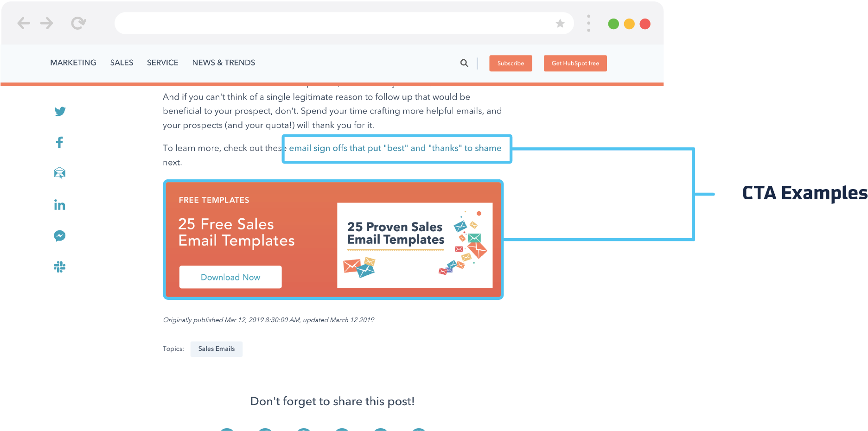This screenshot has height=431, width=868.
Task: Open the NEWS & TRENDS menu item
Action: click(x=223, y=63)
